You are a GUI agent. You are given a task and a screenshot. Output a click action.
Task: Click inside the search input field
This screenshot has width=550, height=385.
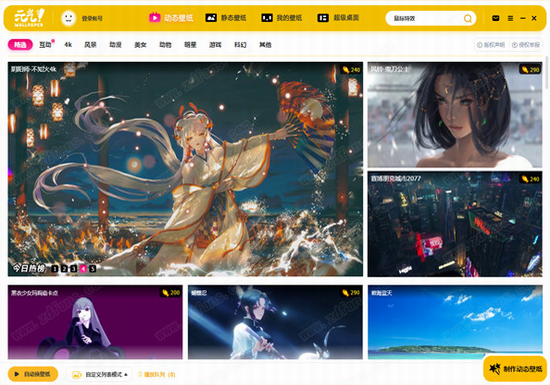coord(425,18)
